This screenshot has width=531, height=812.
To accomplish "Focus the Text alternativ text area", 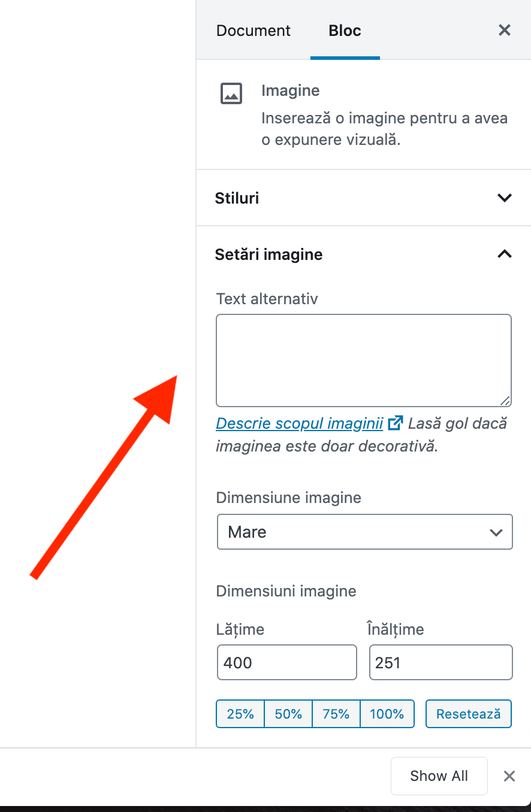I will pos(363,359).
